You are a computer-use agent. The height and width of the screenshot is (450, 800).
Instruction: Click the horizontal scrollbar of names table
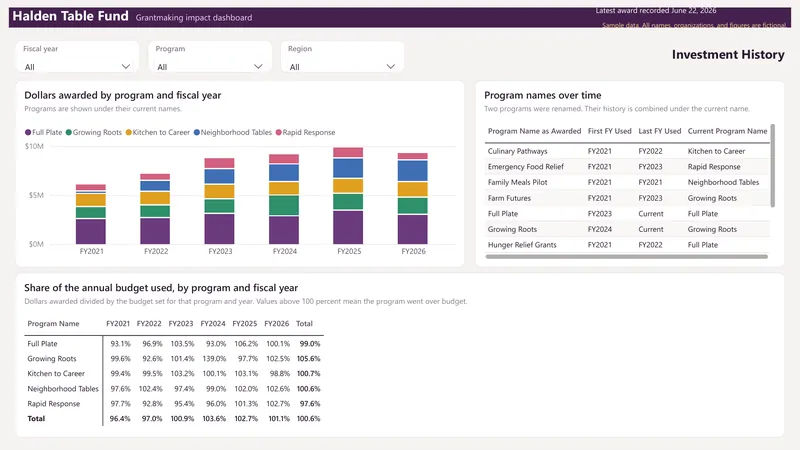click(x=627, y=257)
